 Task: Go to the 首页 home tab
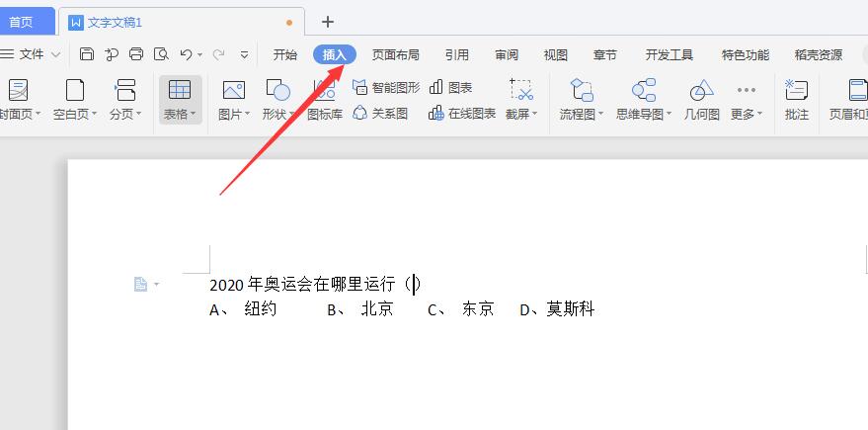(x=27, y=22)
